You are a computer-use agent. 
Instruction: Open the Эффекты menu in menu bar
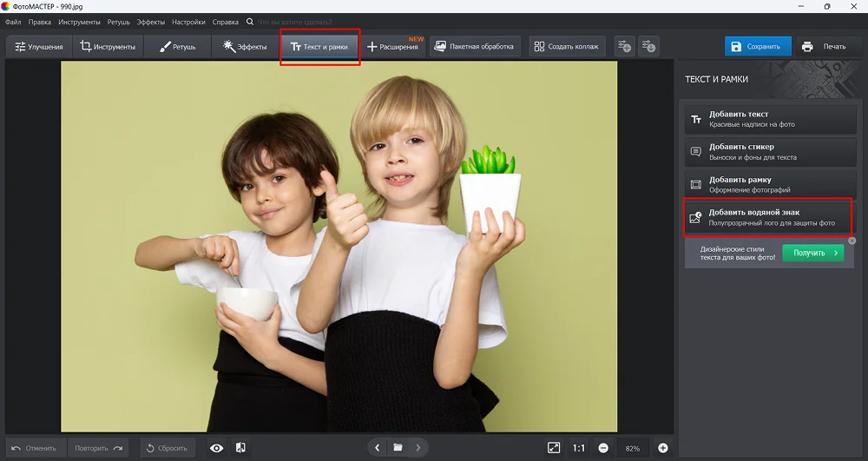pos(150,22)
